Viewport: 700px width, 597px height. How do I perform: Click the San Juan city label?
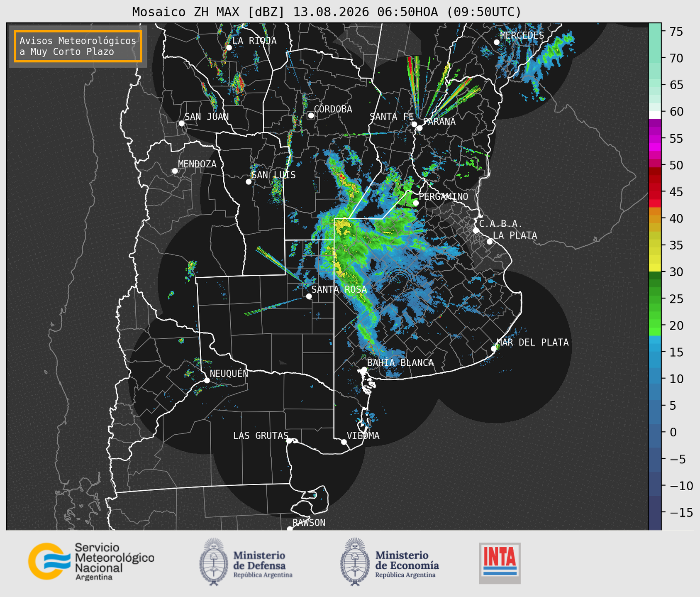(207, 117)
